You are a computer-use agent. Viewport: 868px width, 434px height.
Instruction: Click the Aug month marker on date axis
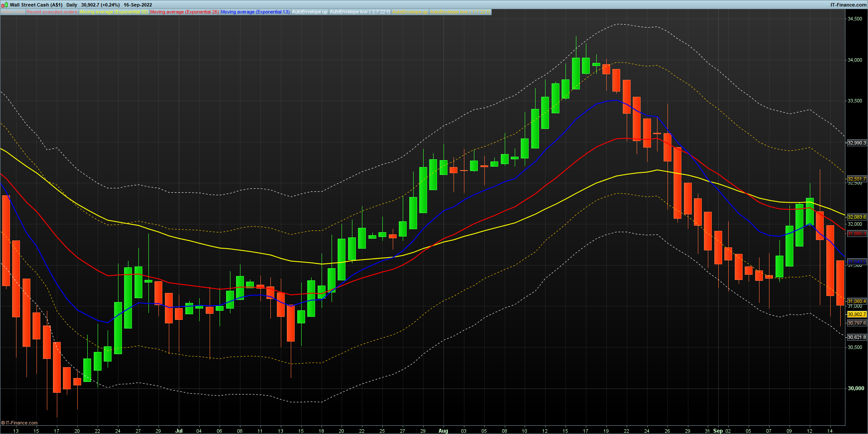(443, 431)
